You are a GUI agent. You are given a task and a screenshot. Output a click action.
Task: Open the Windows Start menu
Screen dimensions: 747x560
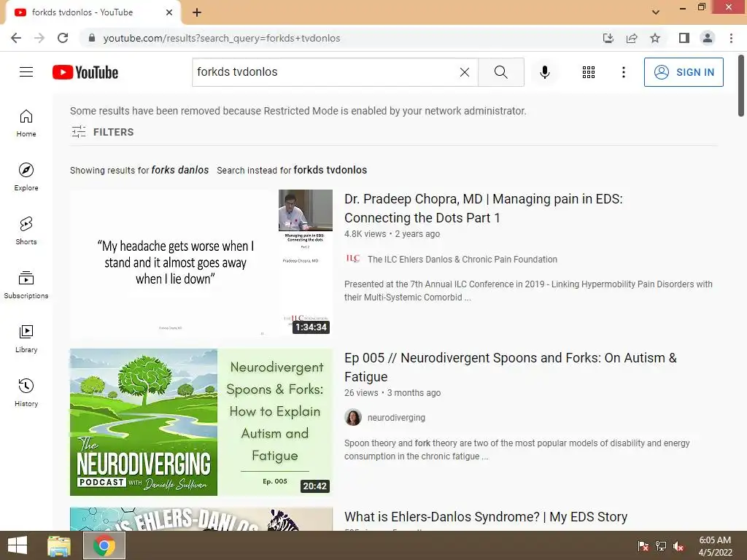point(18,545)
